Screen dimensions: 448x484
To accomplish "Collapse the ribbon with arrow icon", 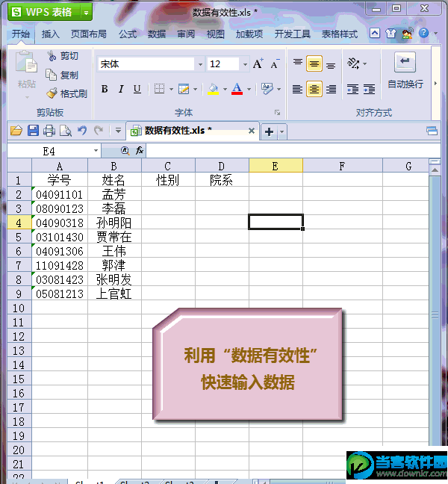I will pyautogui.click(x=375, y=33).
